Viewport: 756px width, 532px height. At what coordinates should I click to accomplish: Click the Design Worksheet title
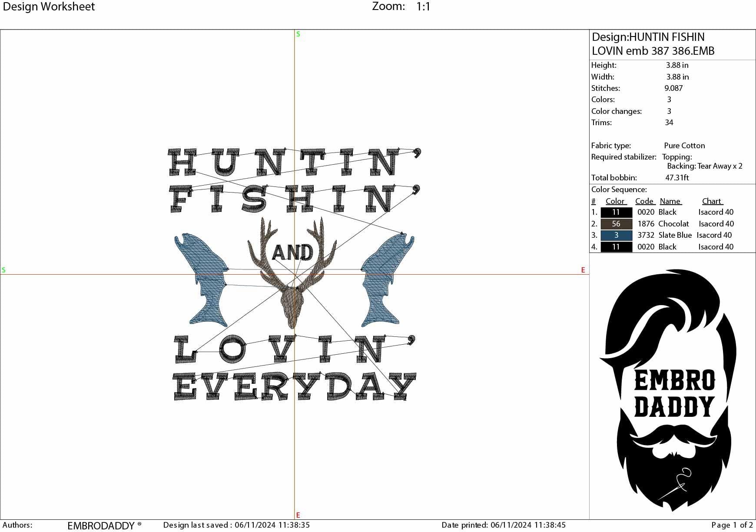point(49,7)
